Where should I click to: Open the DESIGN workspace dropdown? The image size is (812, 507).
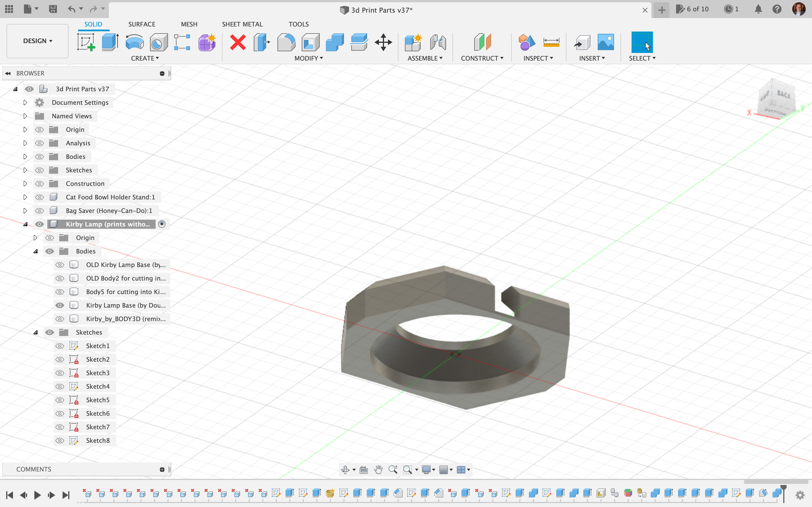[37, 41]
